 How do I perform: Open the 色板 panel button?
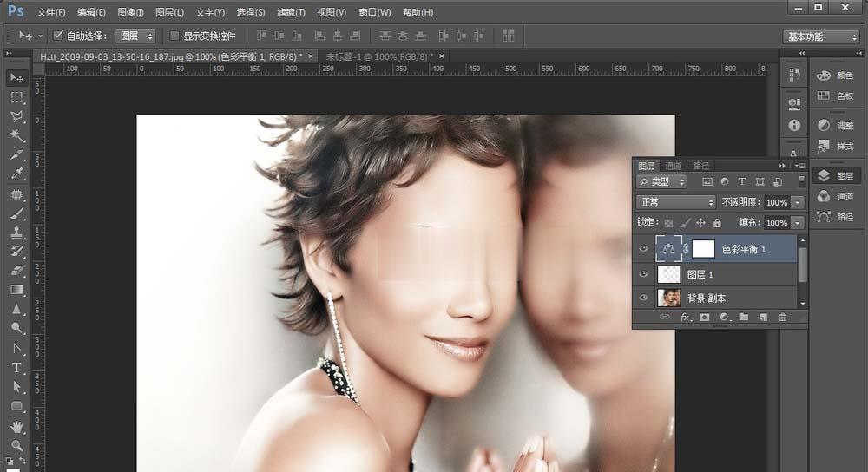click(836, 95)
